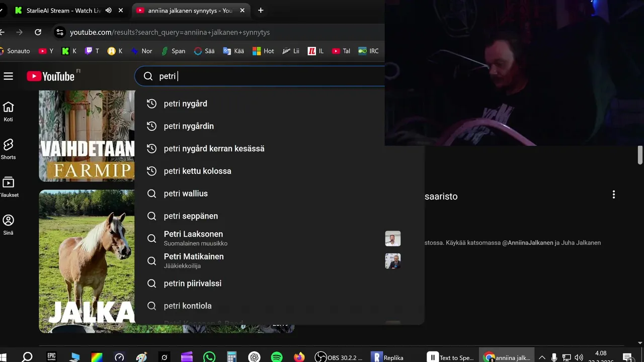Open the Sonauto bookmark
The width and height of the screenshot is (644, 362).
click(x=15, y=51)
